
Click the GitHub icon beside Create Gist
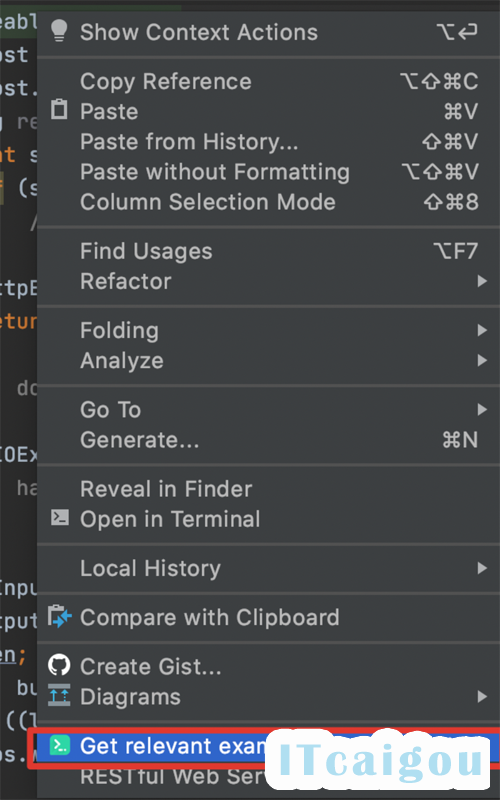(x=59, y=665)
